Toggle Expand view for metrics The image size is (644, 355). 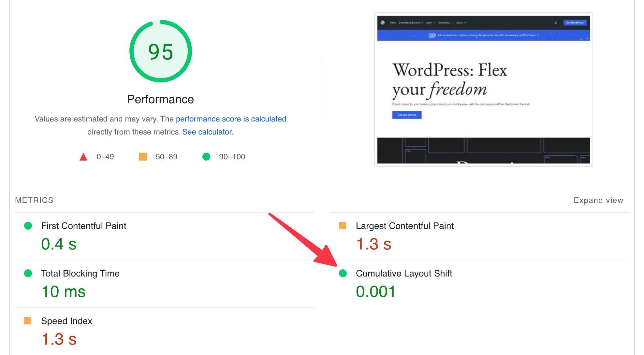[x=598, y=200]
